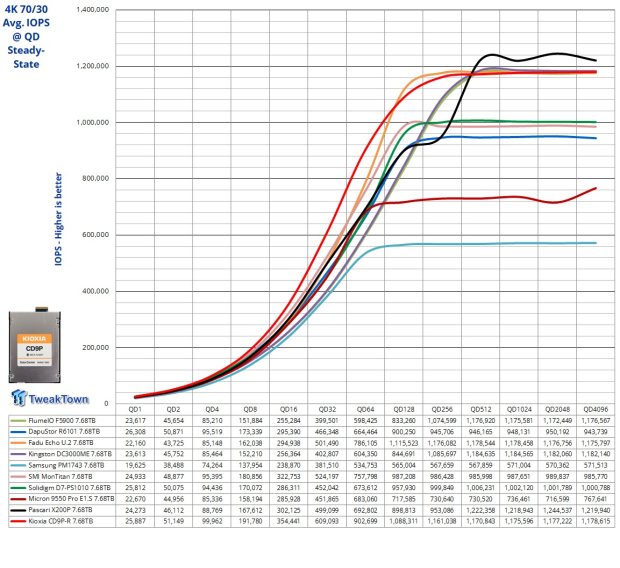Screen dimensions: 620x568
Task: Select the SMI MonTitan QD16 value 322,753
Action: click(289, 477)
